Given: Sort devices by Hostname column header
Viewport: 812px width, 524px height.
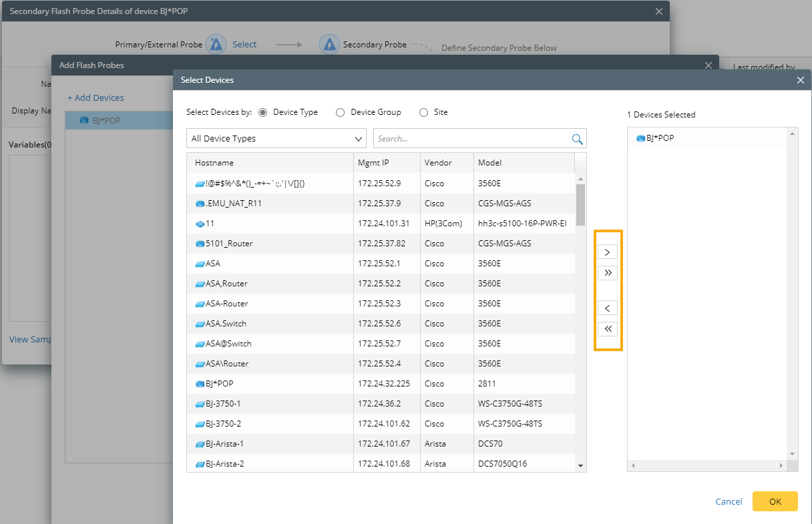Looking at the screenshot, I should 214,163.
